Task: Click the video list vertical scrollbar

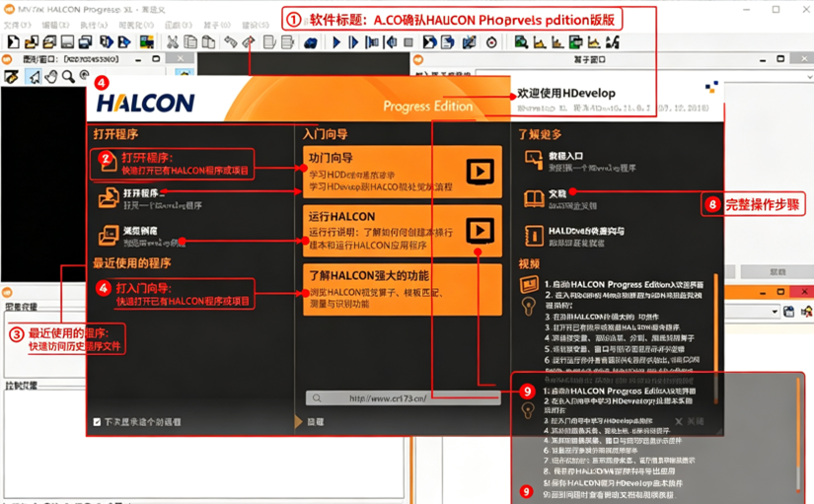Action: (x=716, y=338)
